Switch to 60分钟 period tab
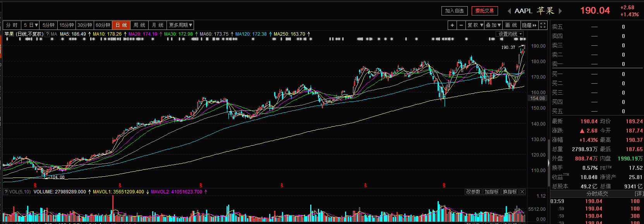 103,25
